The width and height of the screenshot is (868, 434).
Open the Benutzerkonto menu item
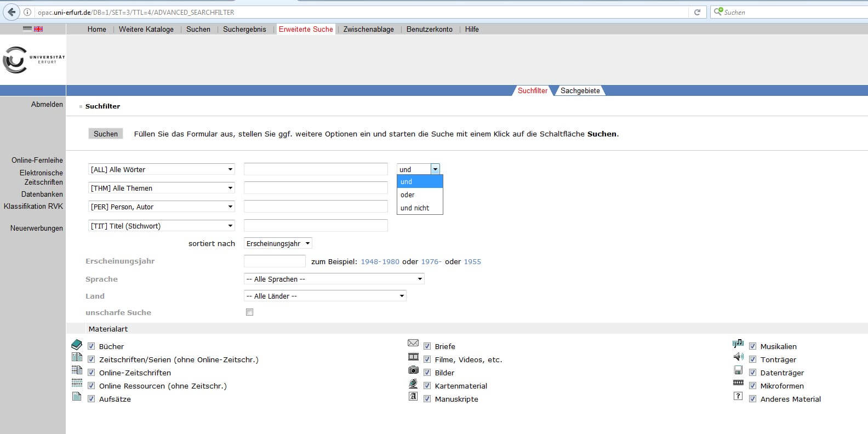click(x=429, y=30)
